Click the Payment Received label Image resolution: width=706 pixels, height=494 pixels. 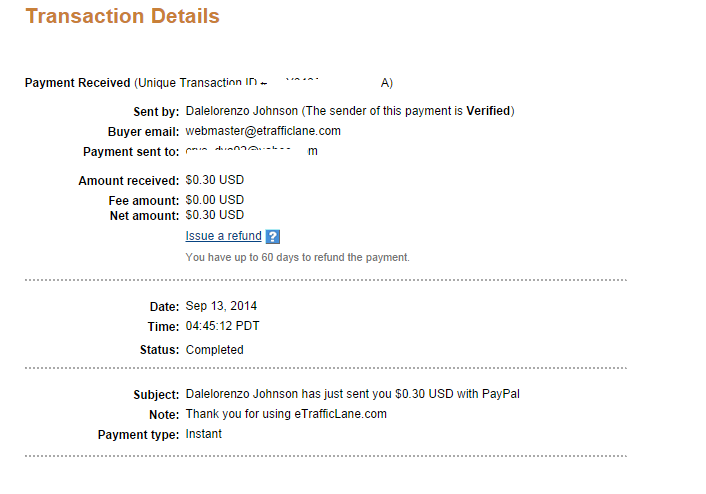click(77, 83)
